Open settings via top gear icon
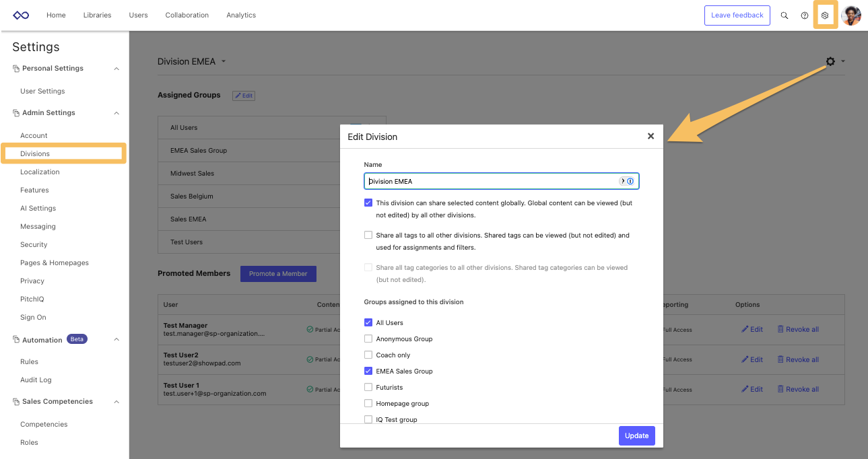 point(825,15)
